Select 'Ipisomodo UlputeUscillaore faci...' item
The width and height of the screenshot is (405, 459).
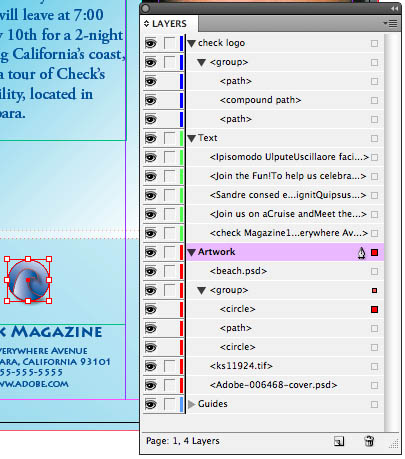tap(289, 157)
